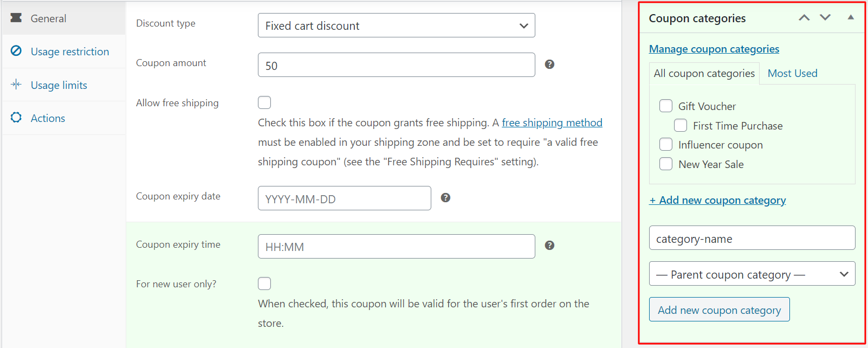
Task: Click the Actions gear icon
Action: [16, 118]
